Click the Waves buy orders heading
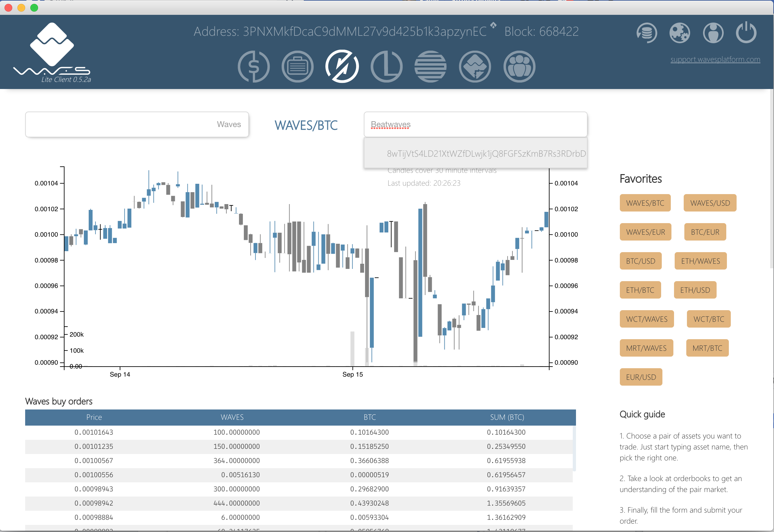The image size is (774, 532). (59, 401)
